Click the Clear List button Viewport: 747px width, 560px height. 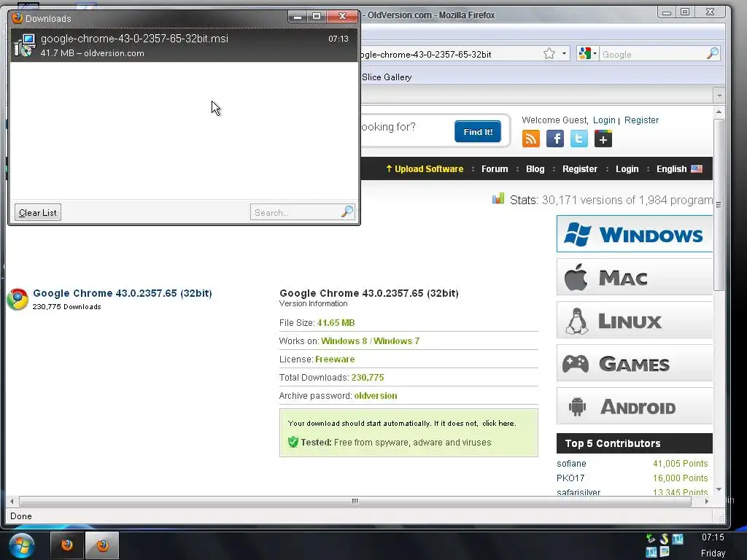pyautogui.click(x=38, y=212)
